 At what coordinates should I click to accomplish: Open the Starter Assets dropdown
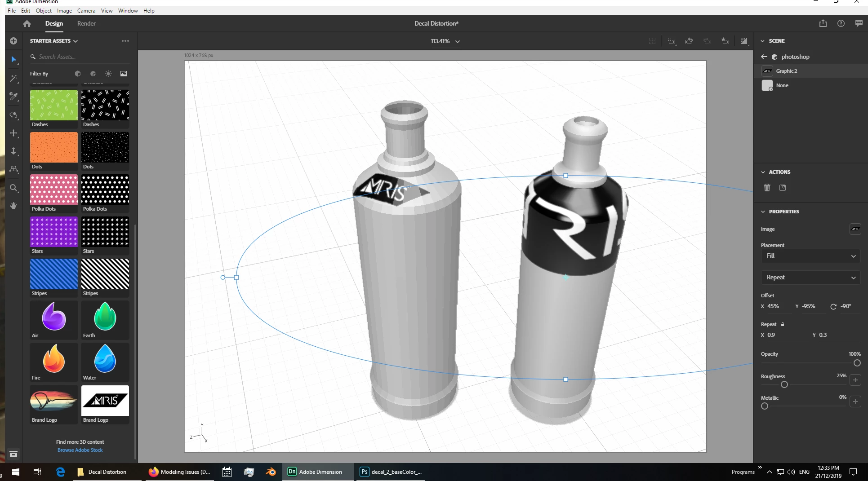coord(54,41)
